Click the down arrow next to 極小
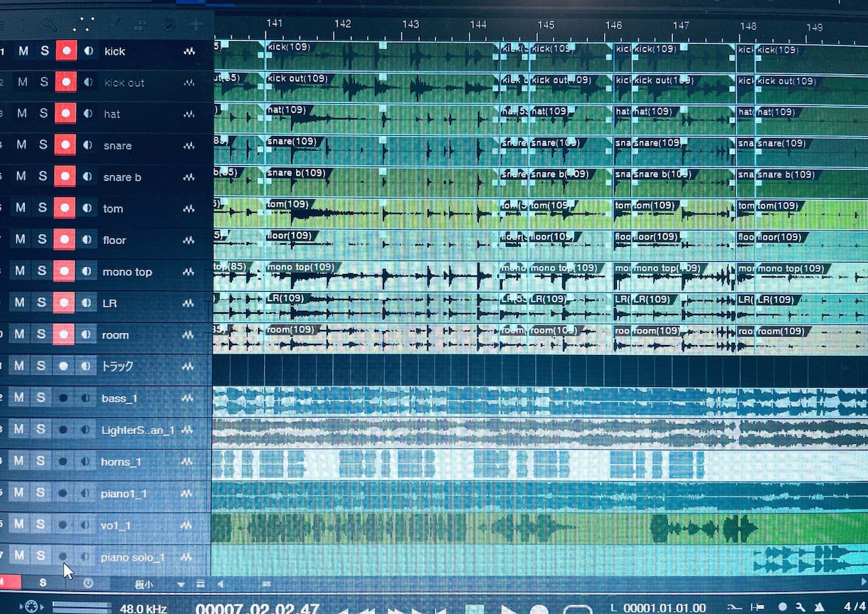868x614 pixels. point(181,585)
